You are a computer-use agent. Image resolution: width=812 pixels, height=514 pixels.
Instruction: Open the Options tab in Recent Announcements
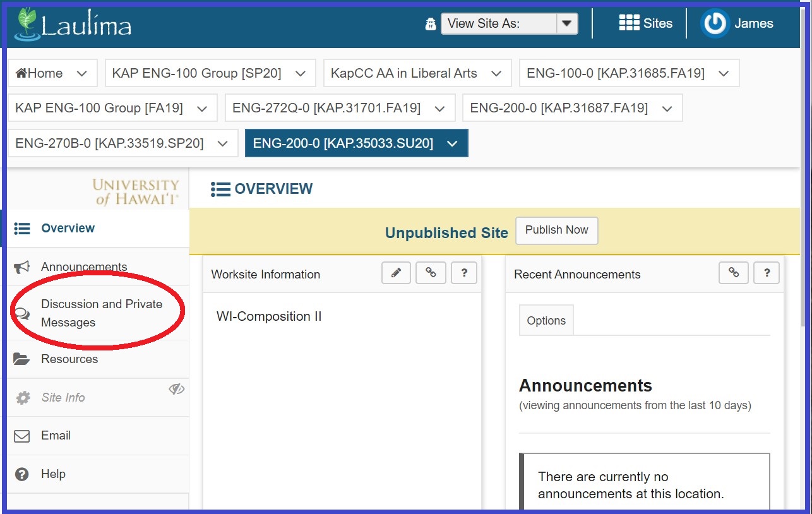[546, 321]
